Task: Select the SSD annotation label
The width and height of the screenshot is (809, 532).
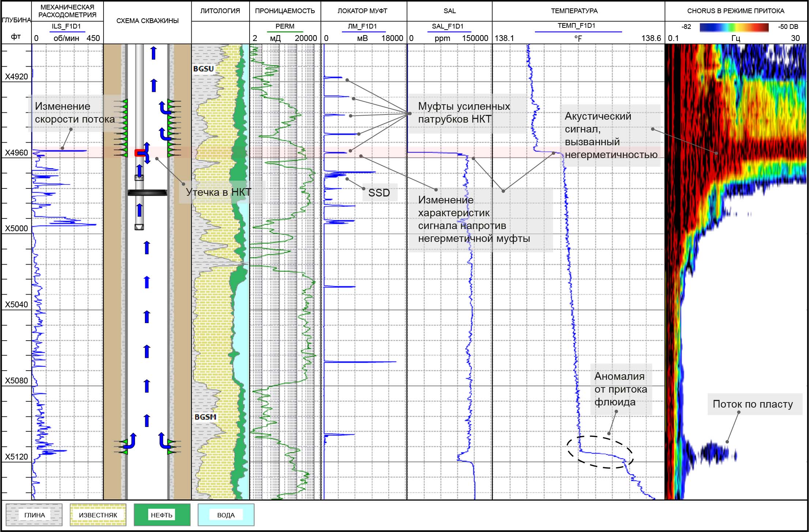Action: click(x=379, y=193)
